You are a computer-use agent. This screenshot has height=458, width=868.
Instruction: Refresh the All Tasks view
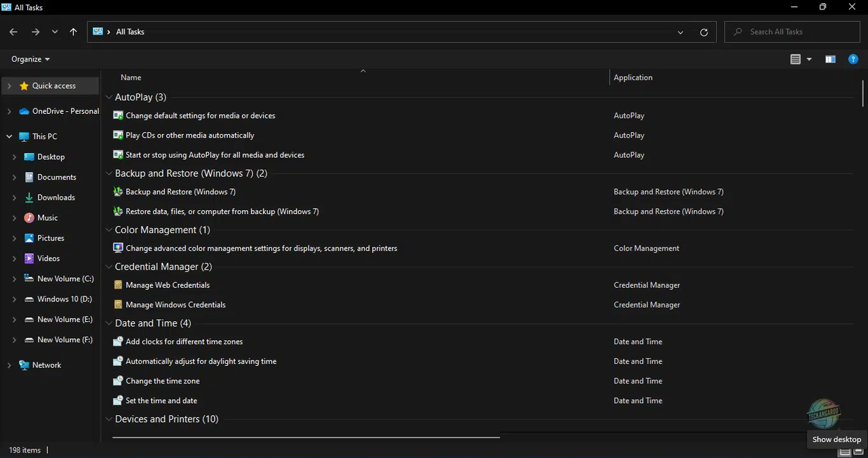coord(704,32)
